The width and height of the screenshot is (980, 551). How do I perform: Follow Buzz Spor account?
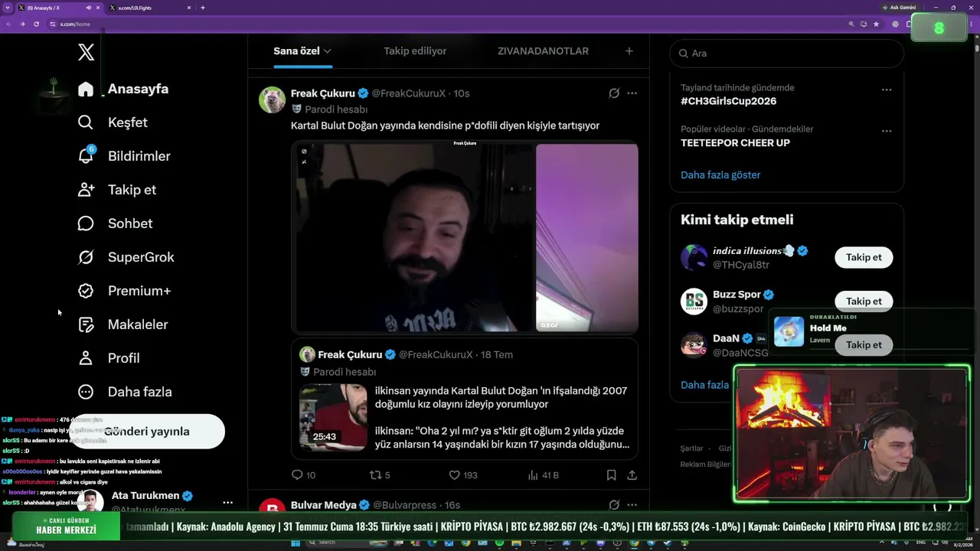pos(864,301)
